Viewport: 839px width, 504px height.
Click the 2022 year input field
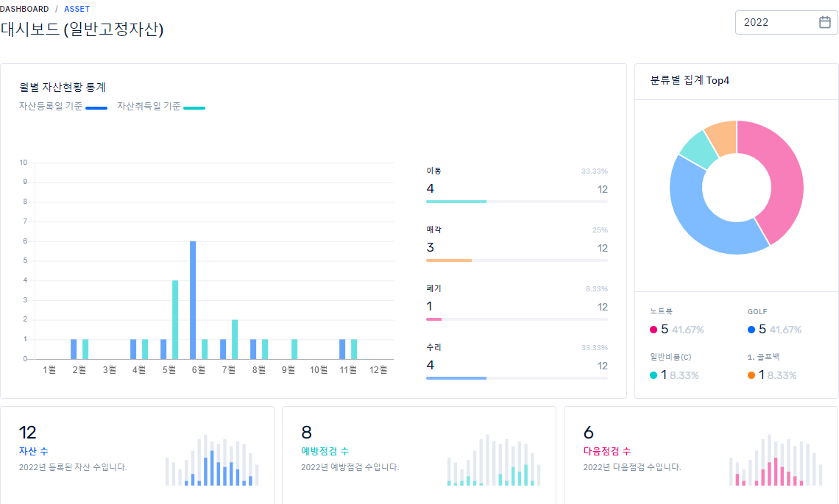click(x=776, y=22)
